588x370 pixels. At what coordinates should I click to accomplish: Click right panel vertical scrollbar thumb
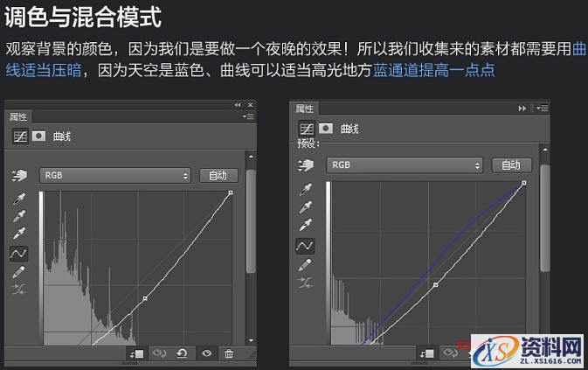(545, 218)
